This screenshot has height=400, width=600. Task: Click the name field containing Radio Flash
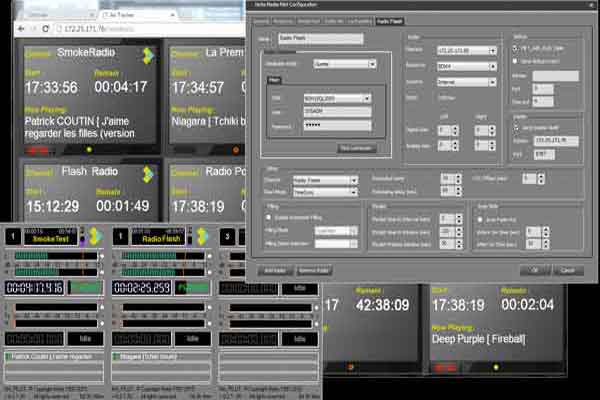(x=321, y=38)
